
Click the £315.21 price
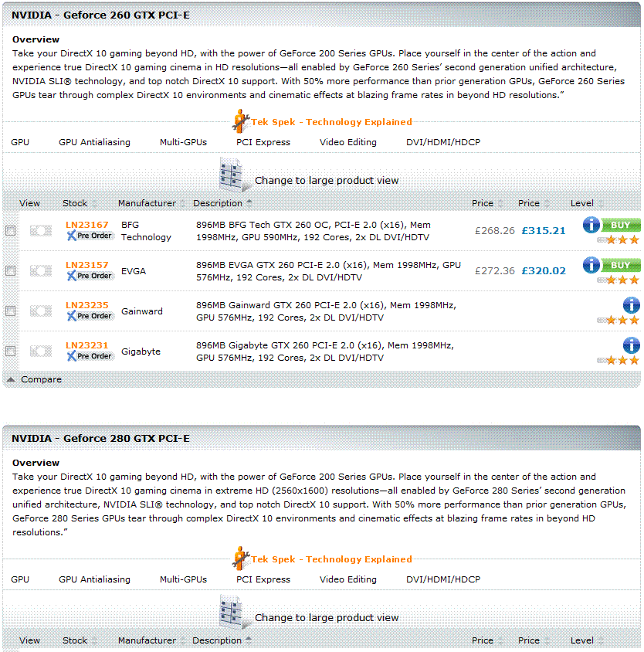(x=544, y=231)
